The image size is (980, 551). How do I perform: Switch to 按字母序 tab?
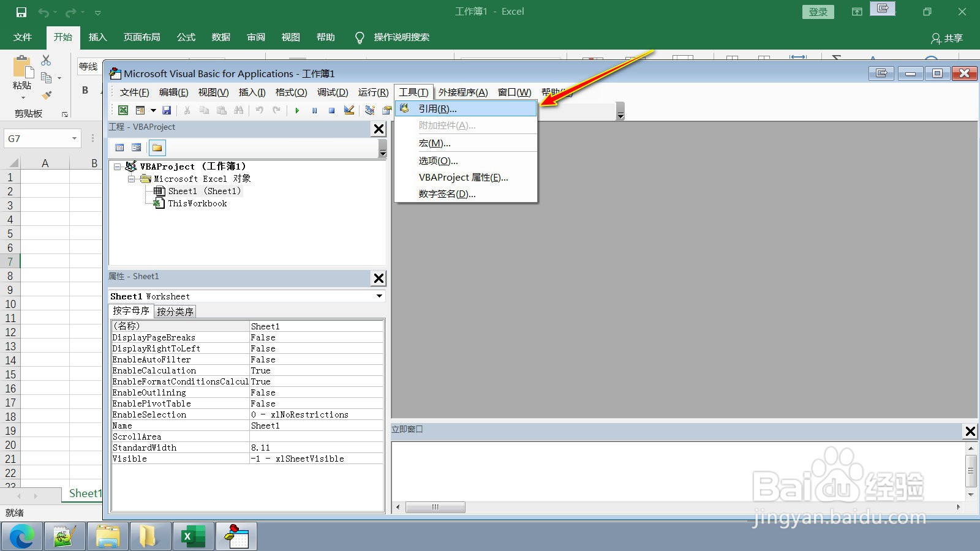click(x=131, y=311)
